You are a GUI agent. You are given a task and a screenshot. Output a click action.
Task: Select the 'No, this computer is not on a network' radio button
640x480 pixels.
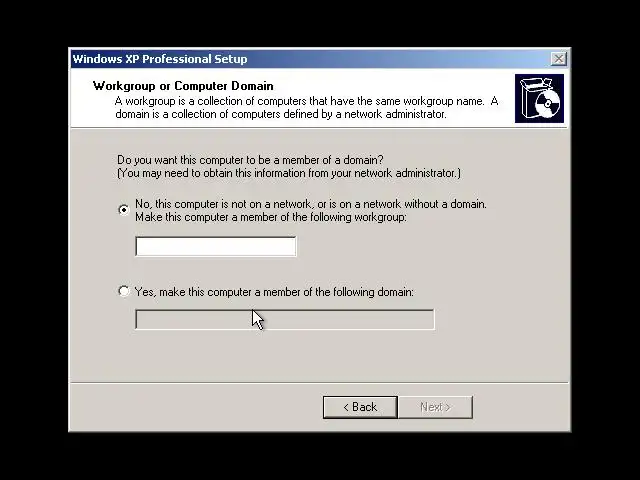[123, 210]
